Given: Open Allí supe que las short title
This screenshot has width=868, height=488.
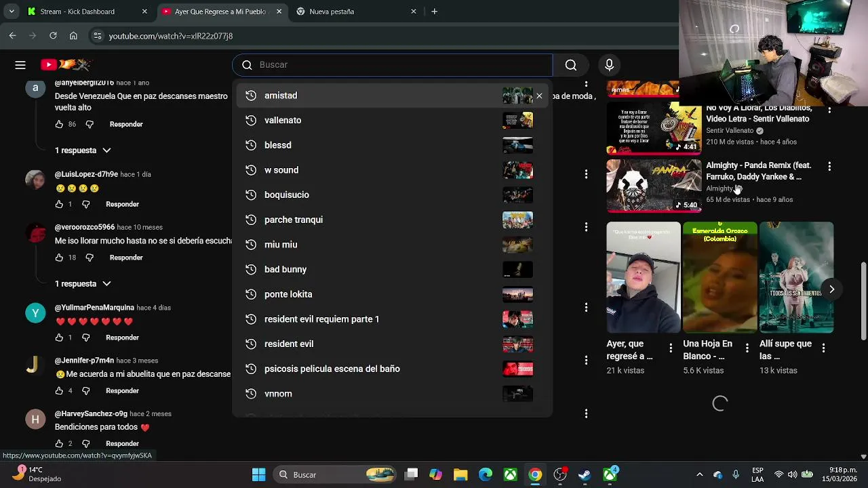Looking at the screenshot, I should [x=785, y=350].
